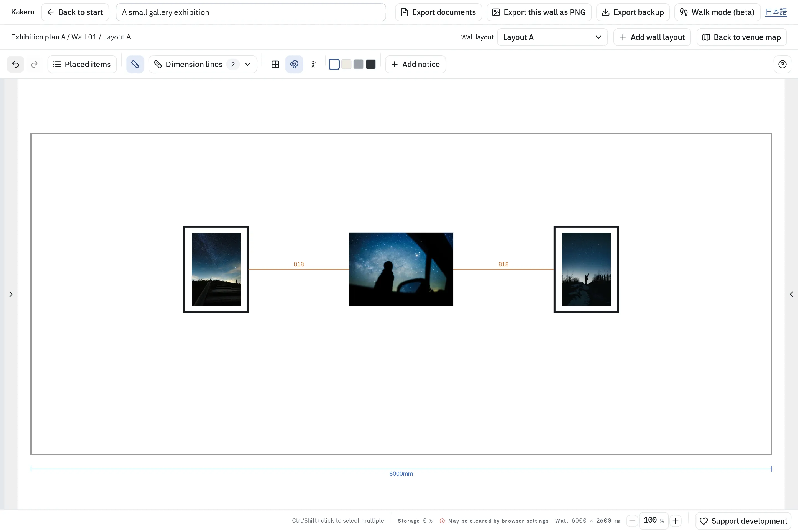
Task: Open the Placed items list
Action: click(x=82, y=64)
